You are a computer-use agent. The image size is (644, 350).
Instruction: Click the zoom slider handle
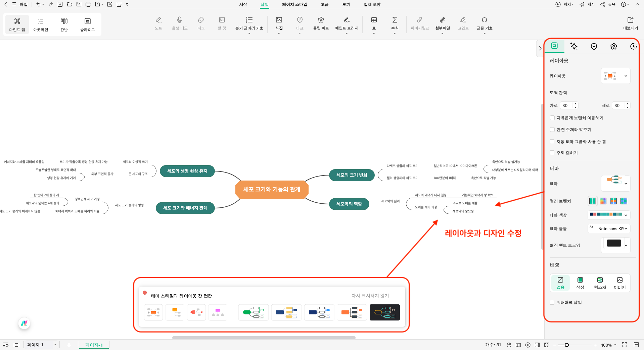566,345
